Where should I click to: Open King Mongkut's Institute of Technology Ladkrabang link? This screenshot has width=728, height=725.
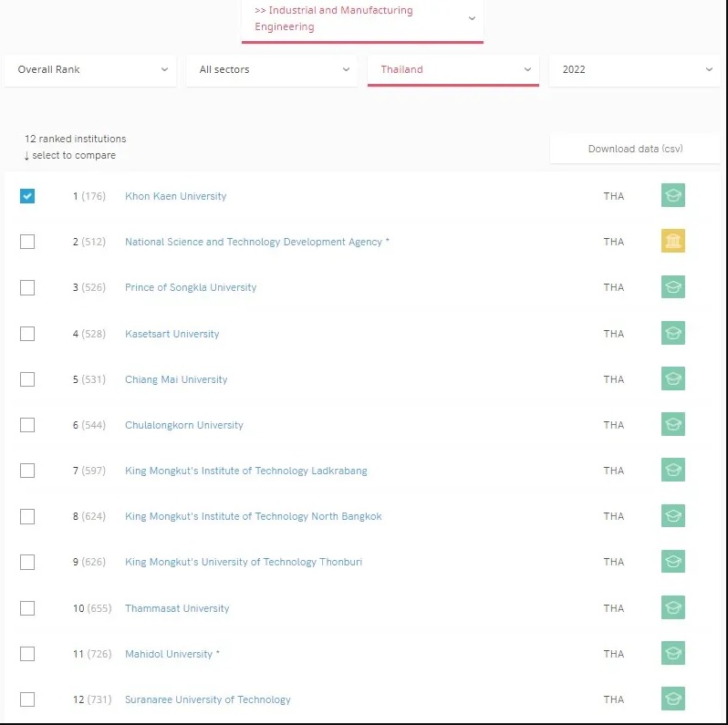click(246, 471)
